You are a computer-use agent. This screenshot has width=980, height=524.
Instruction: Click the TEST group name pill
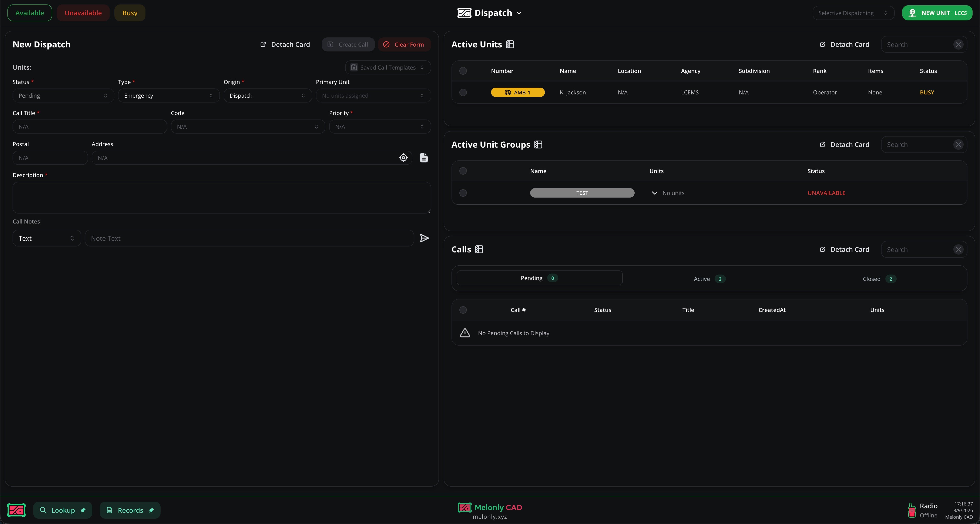click(x=582, y=193)
